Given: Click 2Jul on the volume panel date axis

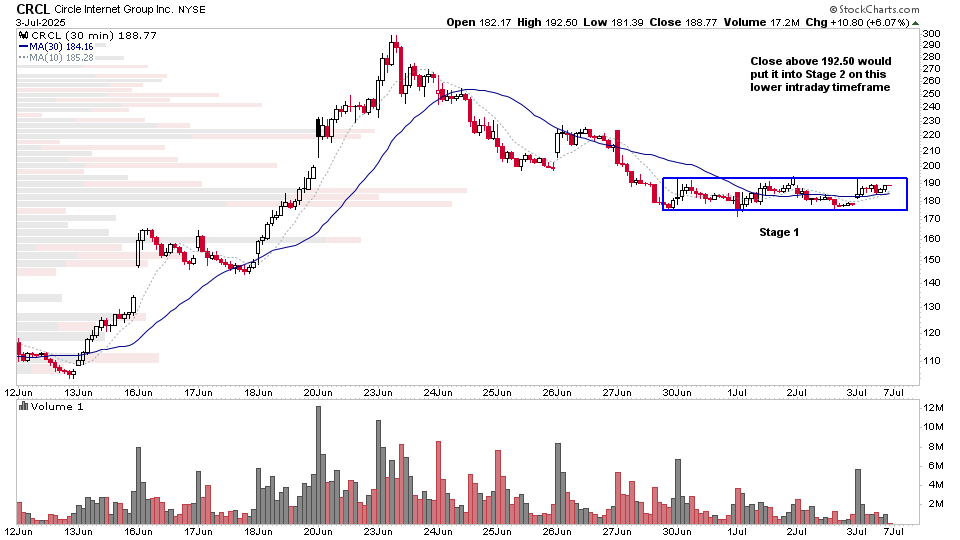Looking at the screenshot, I should point(797,531).
